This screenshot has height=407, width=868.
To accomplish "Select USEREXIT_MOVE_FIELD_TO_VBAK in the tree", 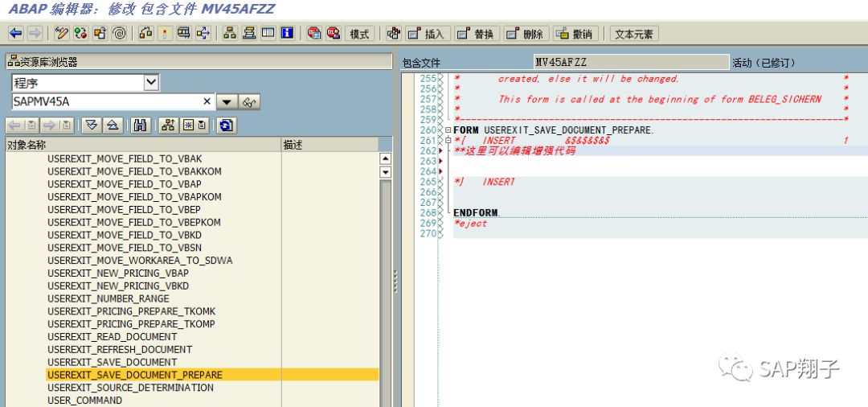I will (125, 158).
